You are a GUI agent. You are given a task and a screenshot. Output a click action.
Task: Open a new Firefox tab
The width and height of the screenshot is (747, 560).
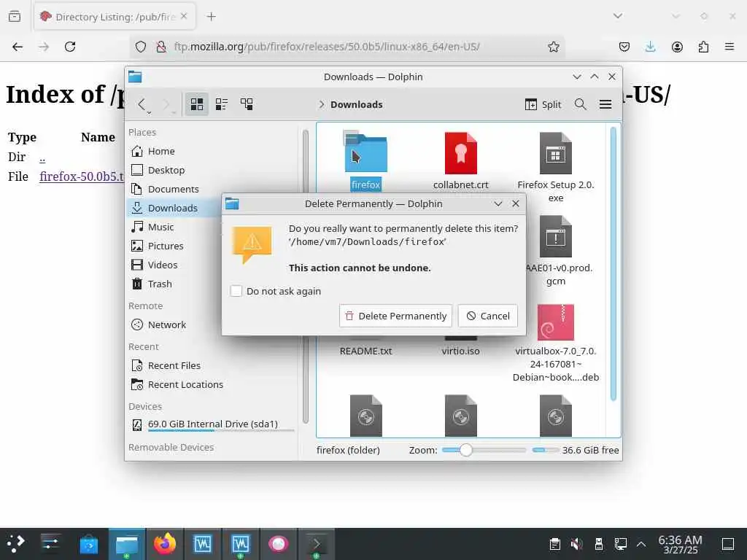tap(211, 17)
